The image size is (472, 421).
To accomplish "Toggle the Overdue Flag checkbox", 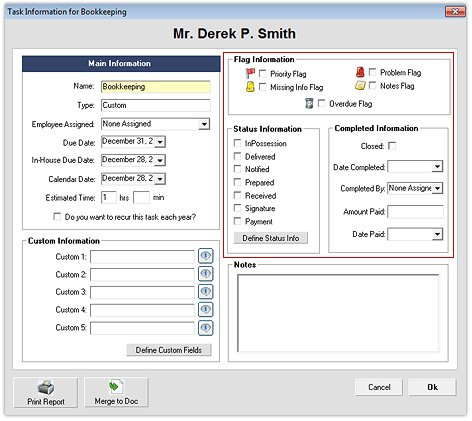I will pos(322,103).
